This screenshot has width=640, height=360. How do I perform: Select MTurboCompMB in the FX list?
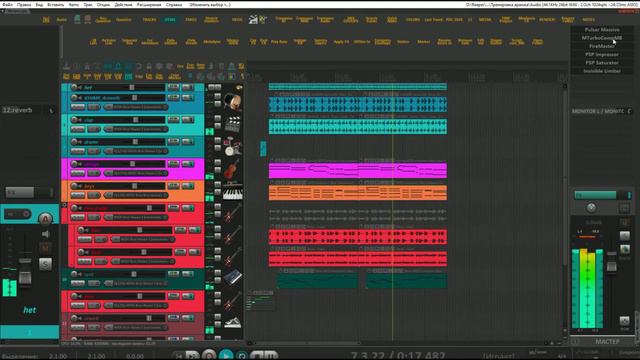click(602, 38)
